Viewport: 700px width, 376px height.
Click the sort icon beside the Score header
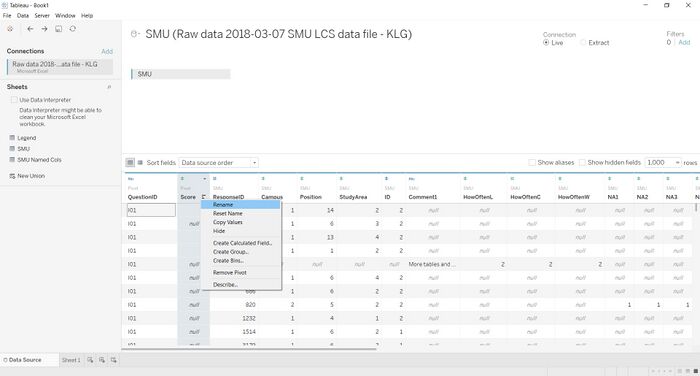coord(204,197)
